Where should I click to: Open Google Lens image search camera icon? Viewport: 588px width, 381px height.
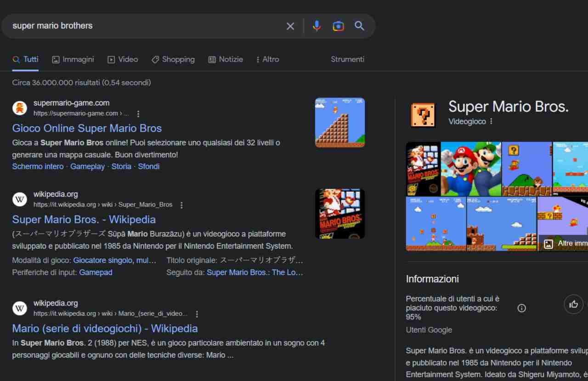pyautogui.click(x=339, y=26)
